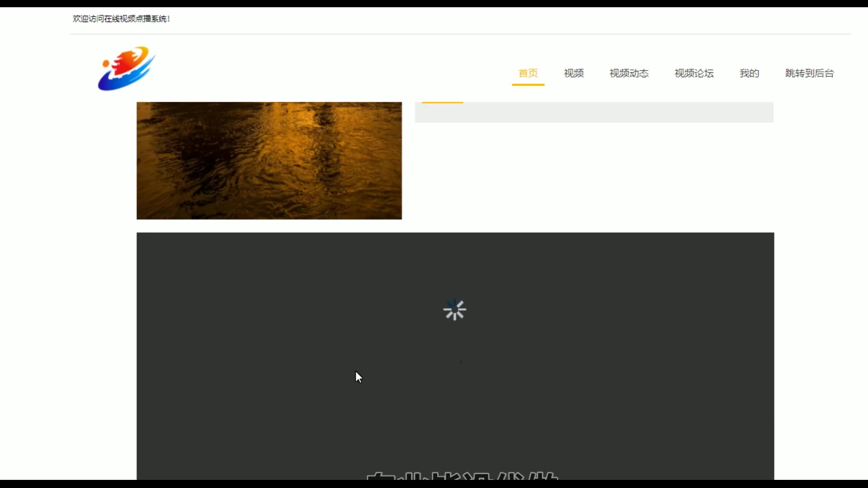This screenshot has height=488, width=868.
Task: Click the welcome text 欢迎访问在线视频点播系统!
Action: pos(121,19)
